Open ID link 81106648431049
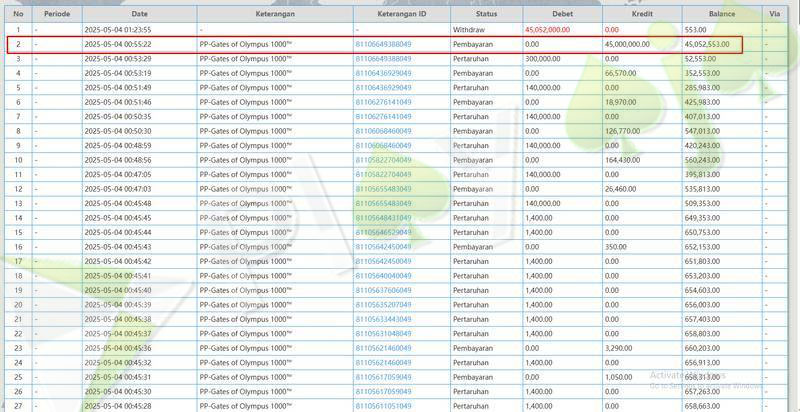The image size is (800, 412). [382, 218]
